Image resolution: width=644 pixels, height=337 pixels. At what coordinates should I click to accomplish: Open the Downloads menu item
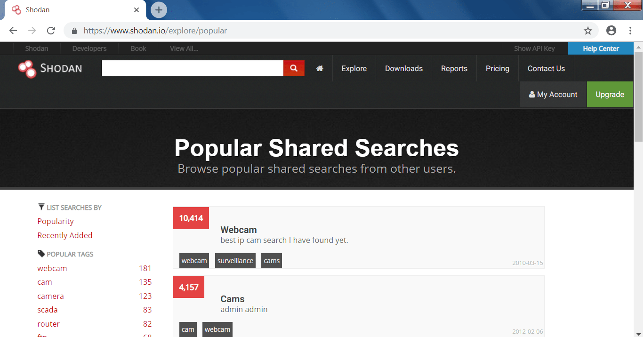pyautogui.click(x=404, y=68)
